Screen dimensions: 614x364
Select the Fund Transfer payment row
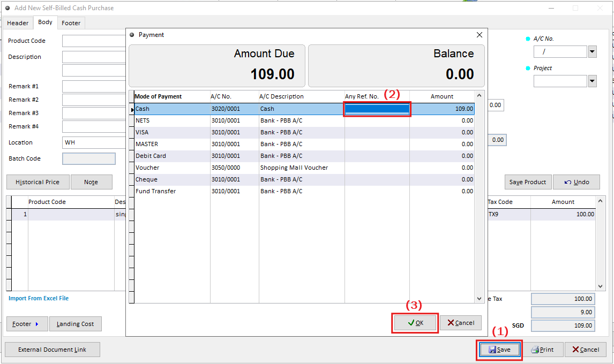[x=304, y=191]
